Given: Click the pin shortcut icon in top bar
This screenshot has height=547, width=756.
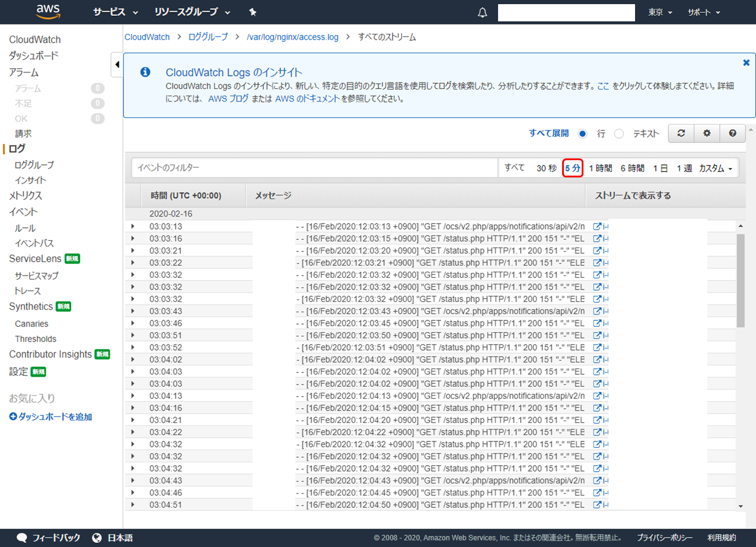Looking at the screenshot, I should (x=253, y=12).
